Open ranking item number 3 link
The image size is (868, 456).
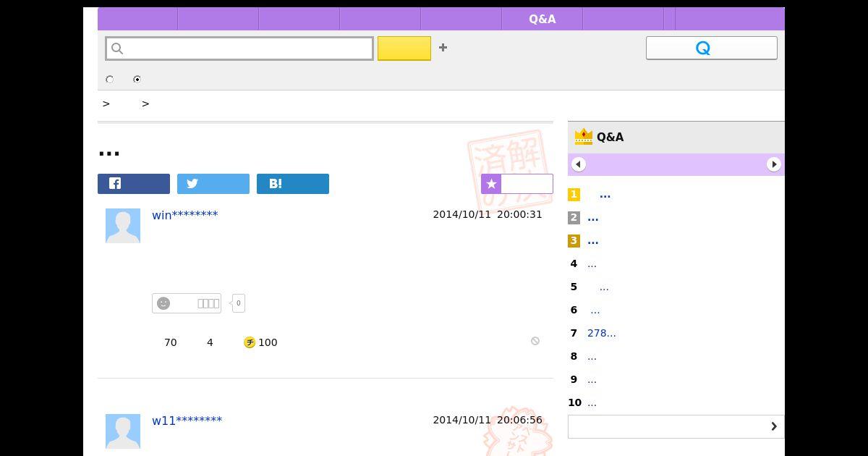593,241
